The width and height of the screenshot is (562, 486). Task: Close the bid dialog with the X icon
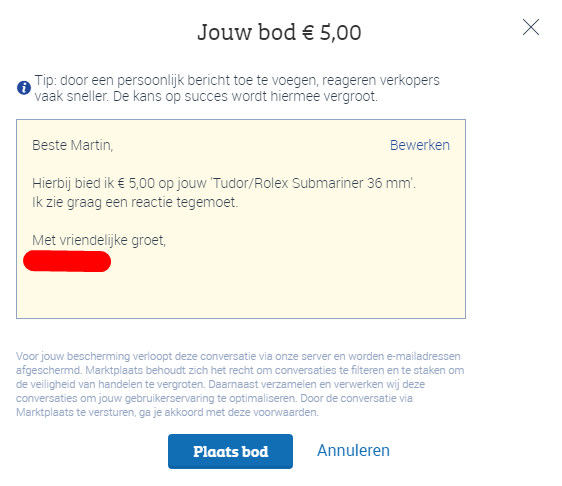(x=531, y=27)
